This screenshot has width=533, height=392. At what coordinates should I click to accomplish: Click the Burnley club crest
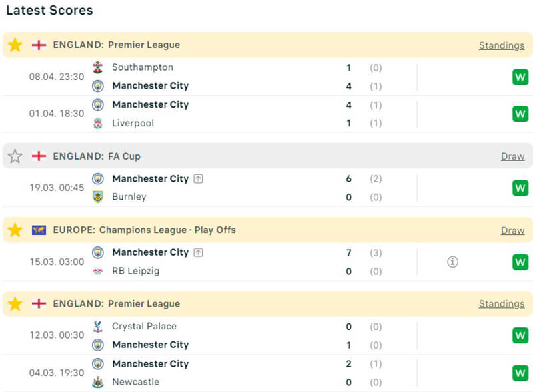(x=98, y=197)
